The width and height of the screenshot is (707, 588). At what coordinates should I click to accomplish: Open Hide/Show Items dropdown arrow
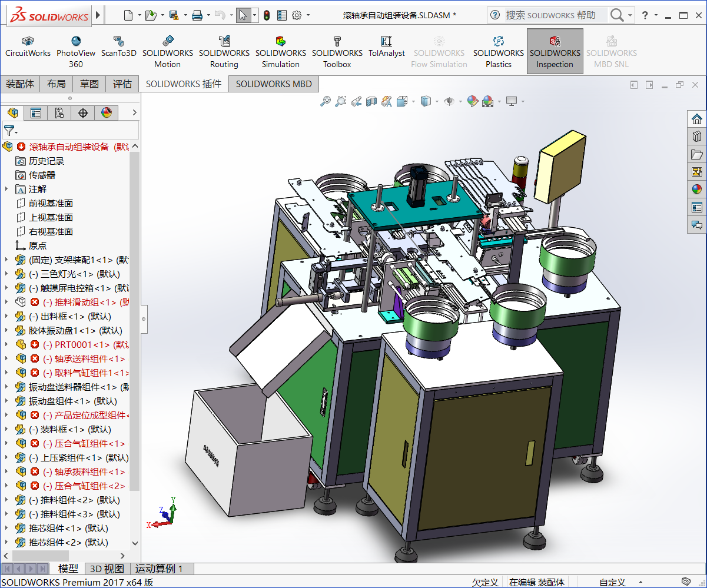click(460, 101)
